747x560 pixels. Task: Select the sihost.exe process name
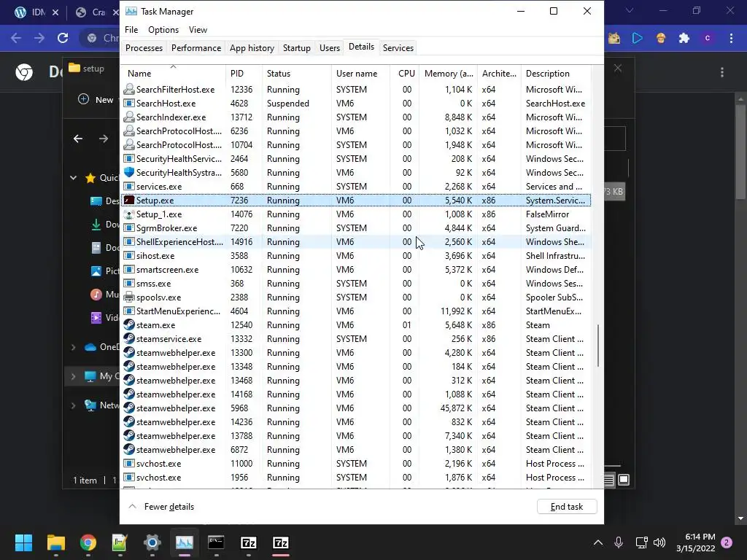[x=155, y=256]
